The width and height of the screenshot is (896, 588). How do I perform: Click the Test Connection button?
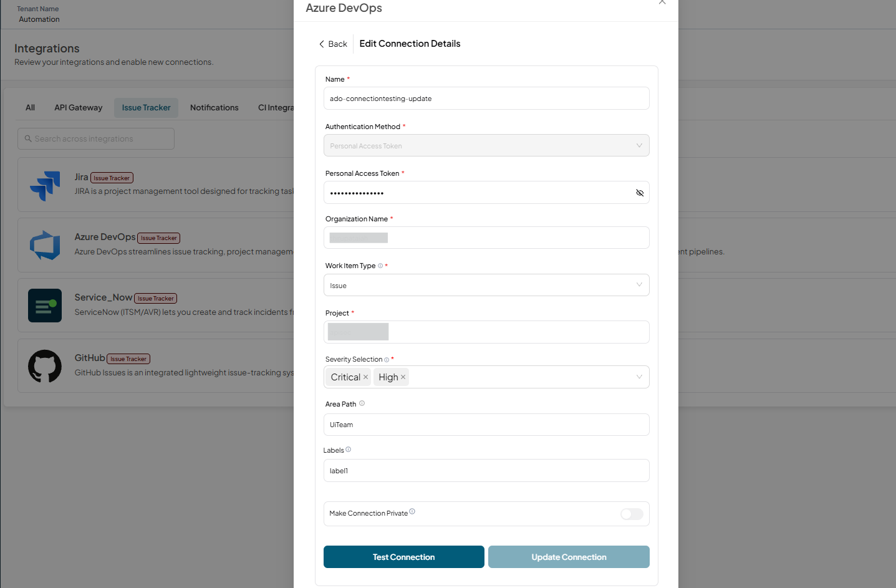click(404, 557)
